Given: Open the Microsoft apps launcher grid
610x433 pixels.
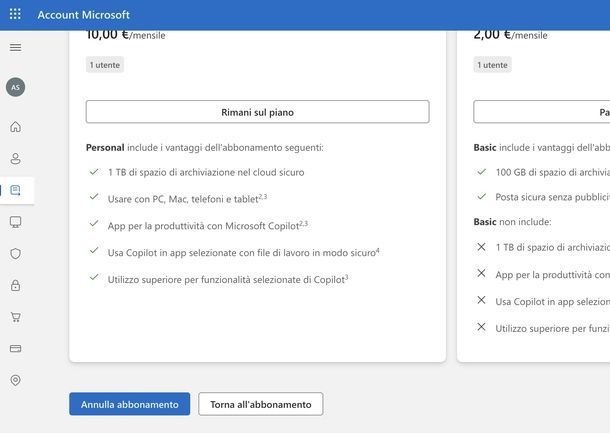Looking at the screenshot, I should coord(15,14).
